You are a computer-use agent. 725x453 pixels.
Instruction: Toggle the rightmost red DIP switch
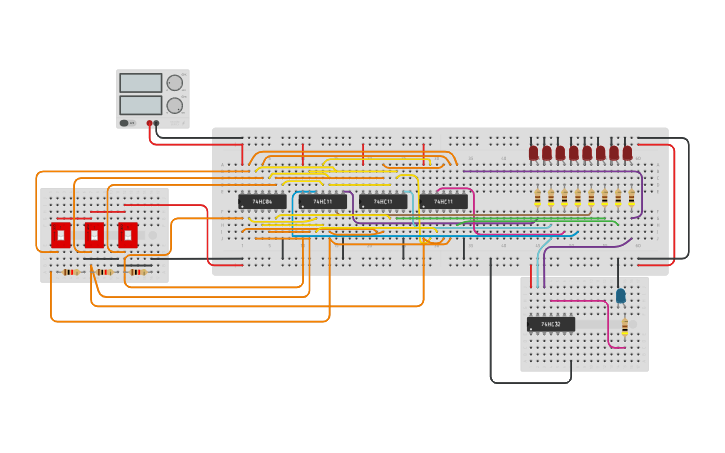[128, 235]
